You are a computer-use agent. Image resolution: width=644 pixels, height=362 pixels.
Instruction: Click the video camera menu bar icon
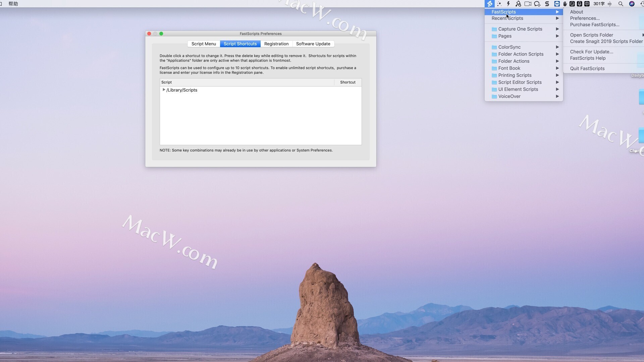pos(528,4)
